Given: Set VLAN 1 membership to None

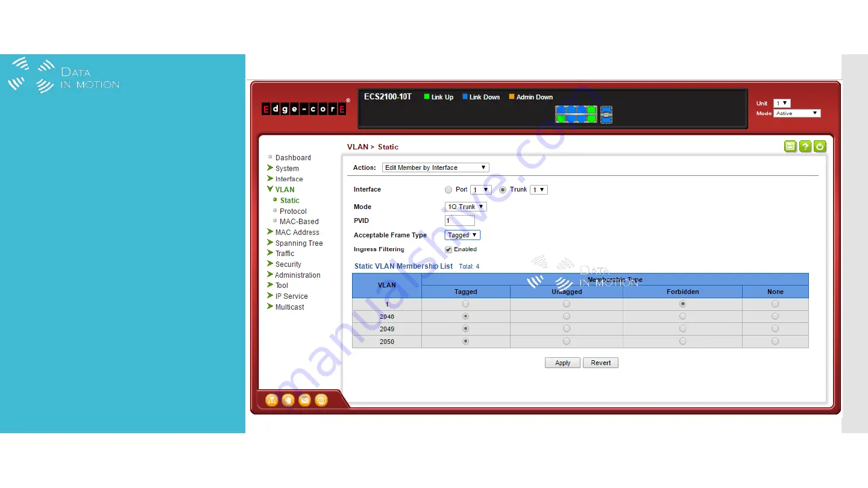Looking at the screenshot, I should (775, 304).
